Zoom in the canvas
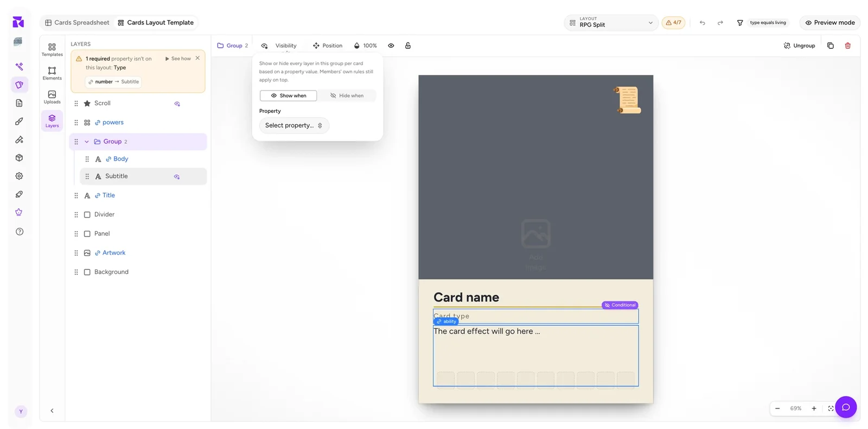868x429 pixels. click(814, 408)
